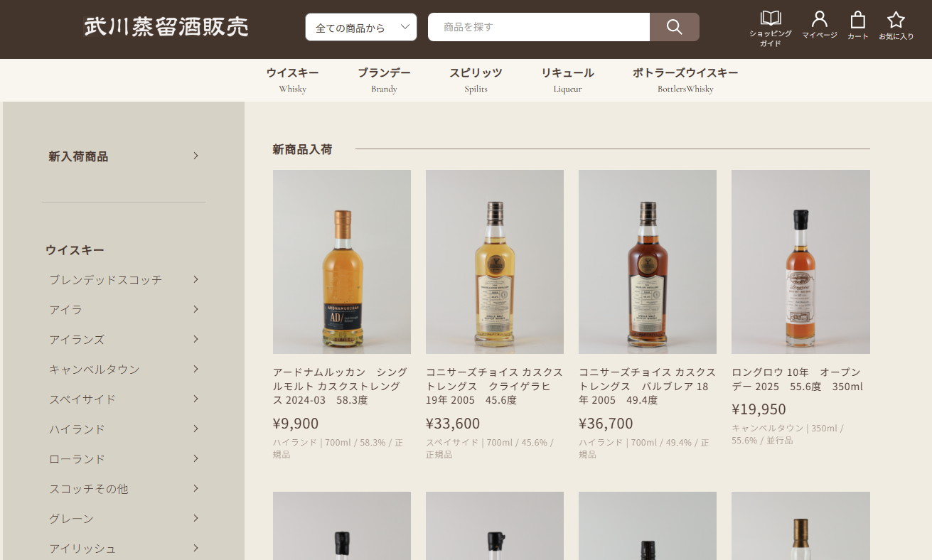Open the ウイスキー Whisky menu
This screenshot has width=932, height=560.
click(x=292, y=80)
